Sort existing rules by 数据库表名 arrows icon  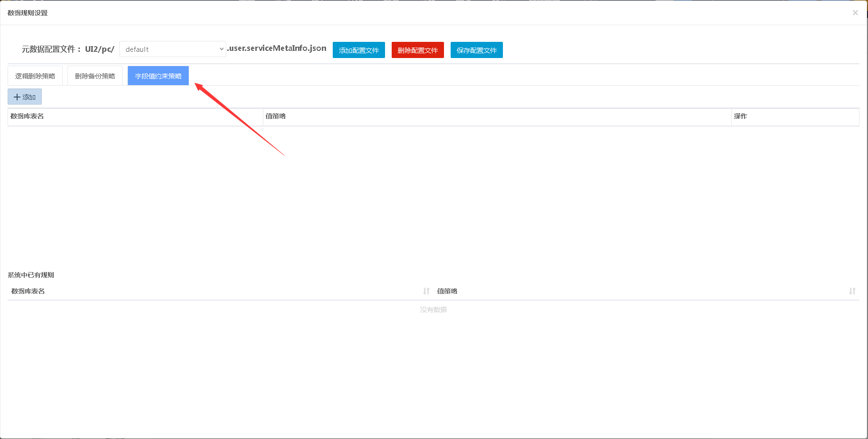[426, 291]
